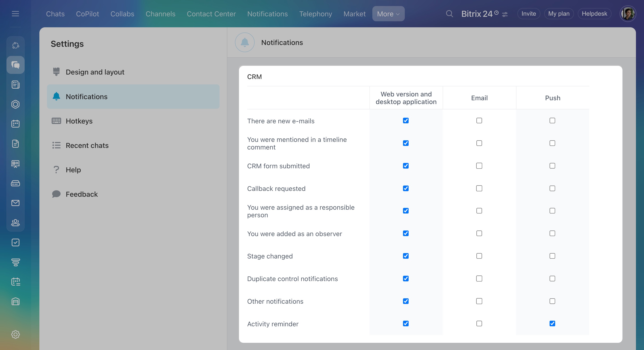Open the Channels tab
The height and width of the screenshot is (350, 644).
coord(160,14)
